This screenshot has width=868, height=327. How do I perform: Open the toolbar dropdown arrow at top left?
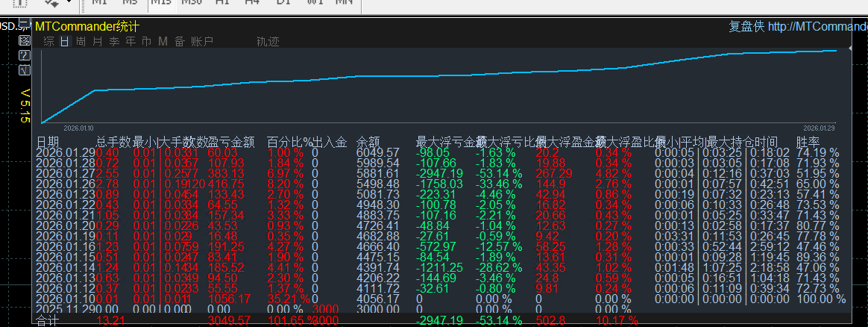[x=69, y=2]
